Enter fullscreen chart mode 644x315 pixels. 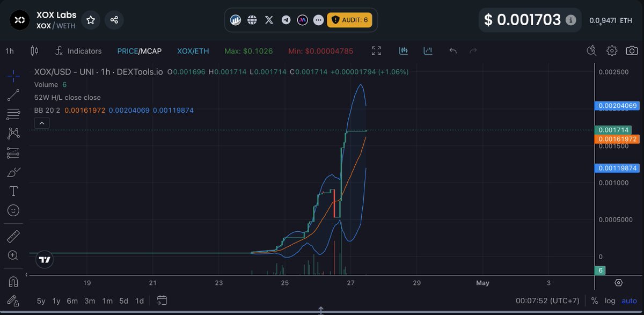[x=377, y=51]
